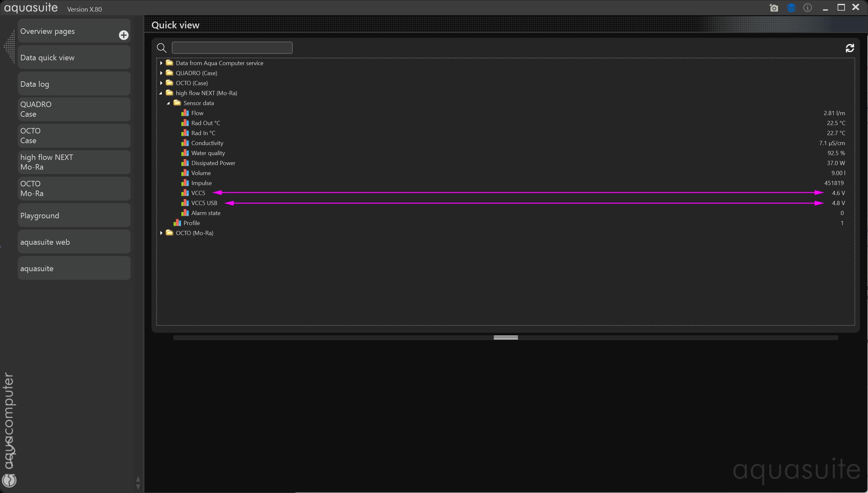
Task: Click the screenshot camera icon in title bar
Action: coord(774,8)
